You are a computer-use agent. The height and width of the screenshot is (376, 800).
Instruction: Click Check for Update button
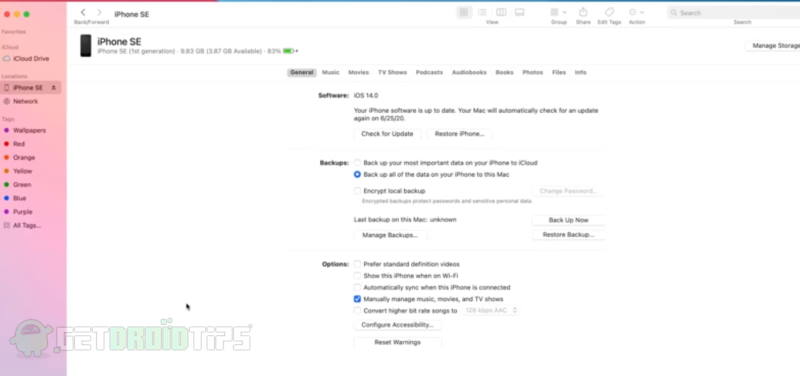coord(387,134)
